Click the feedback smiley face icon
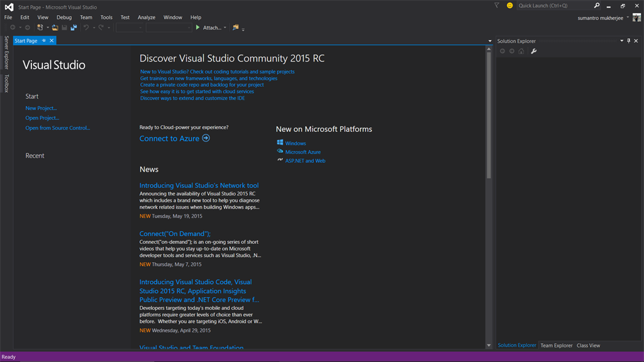The image size is (644, 362). [x=509, y=6]
